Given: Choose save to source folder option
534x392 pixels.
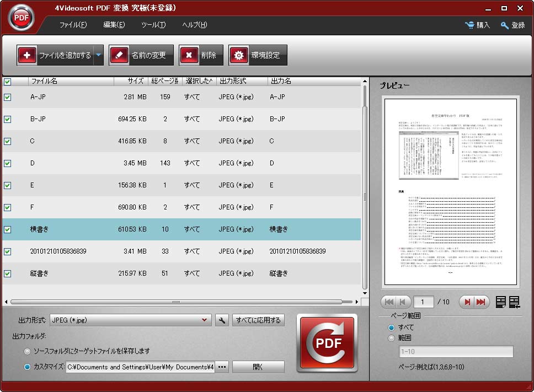Looking at the screenshot, I should click(28, 351).
